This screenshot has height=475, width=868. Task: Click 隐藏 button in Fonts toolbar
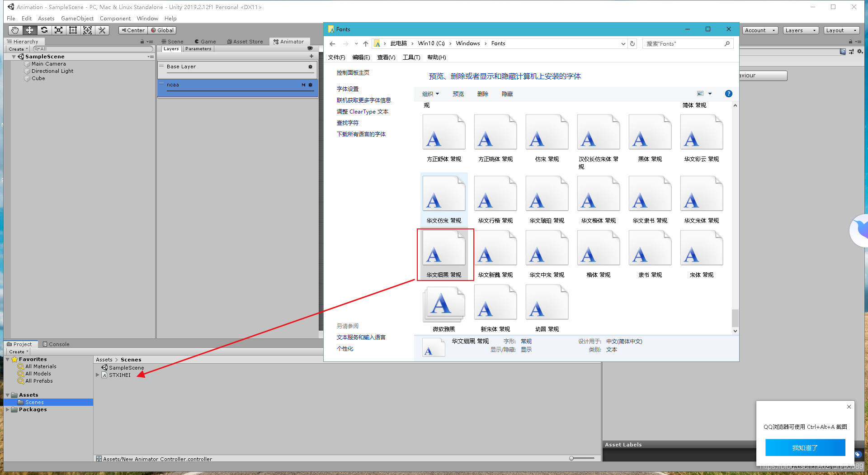coord(507,94)
